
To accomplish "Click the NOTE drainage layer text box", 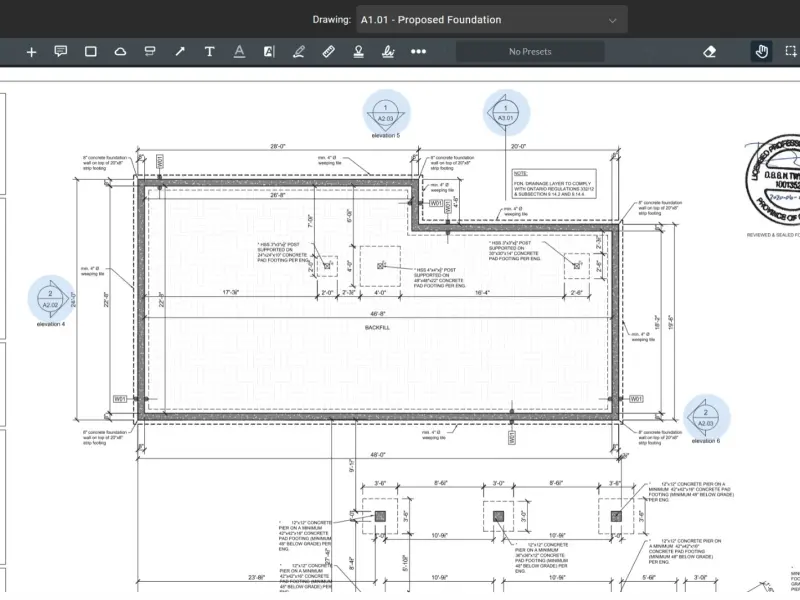I will point(554,184).
